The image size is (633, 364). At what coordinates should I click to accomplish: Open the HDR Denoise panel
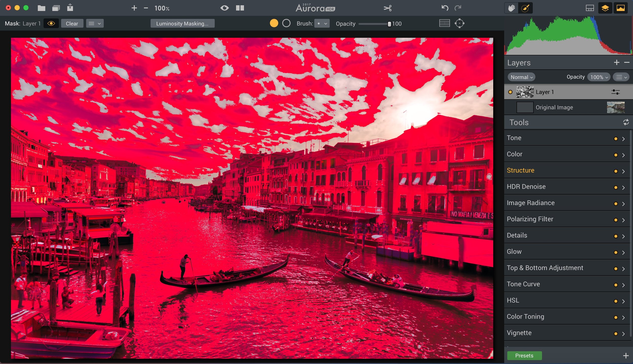click(567, 187)
